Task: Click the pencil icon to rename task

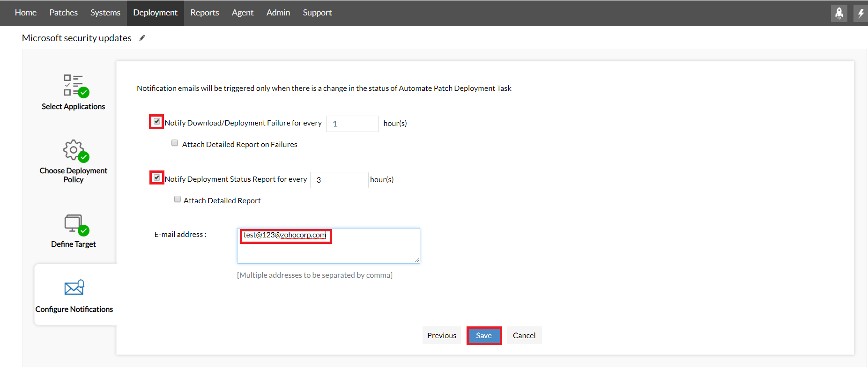Action: pos(142,38)
